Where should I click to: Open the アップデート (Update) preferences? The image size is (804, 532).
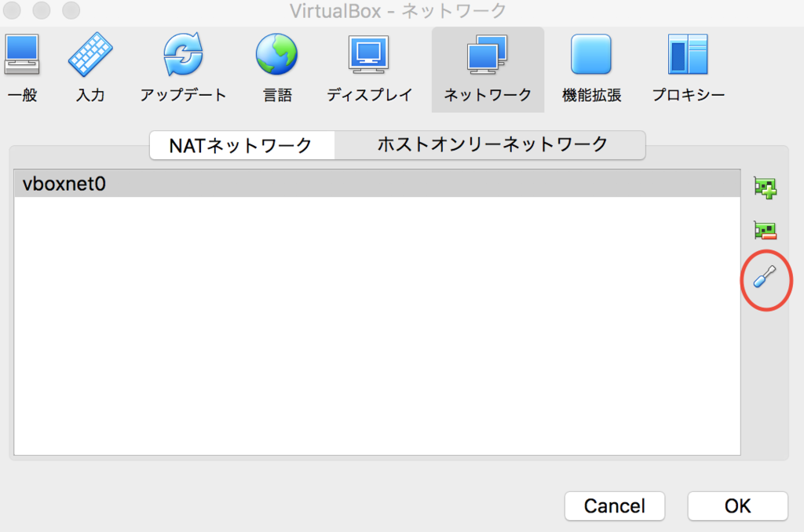click(x=183, y=67)
